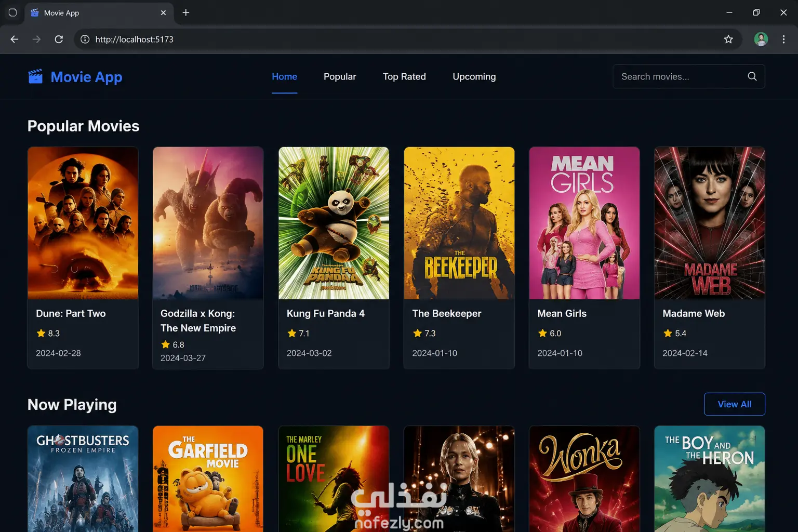Screen dimensions: 798x532
Task: Go forward with the browser forward arrow
Action: pyautogui.click(x=36, y=39)
